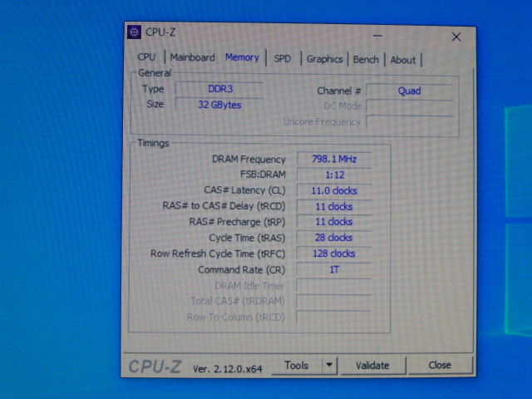Minimize the CPU-Z window

[377, 36]
